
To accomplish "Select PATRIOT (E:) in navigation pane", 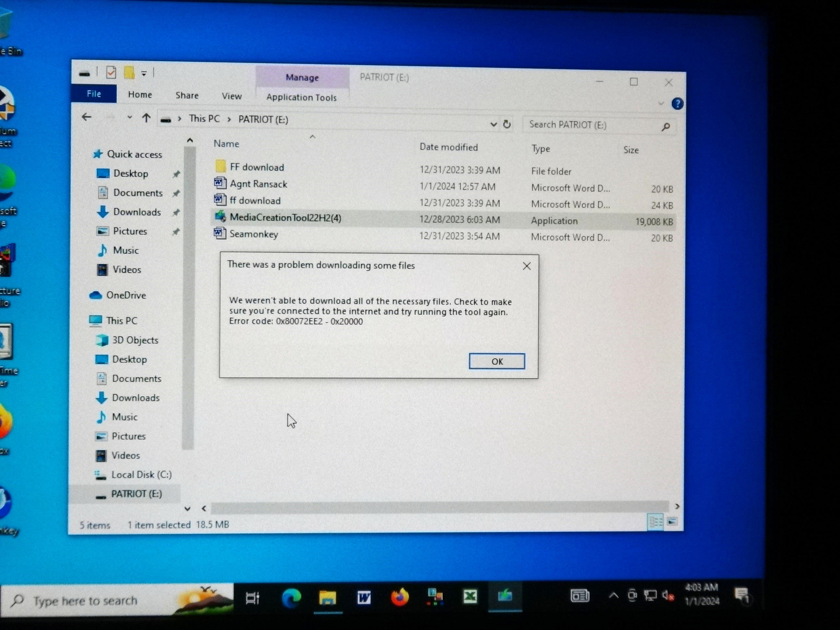I will 136,494.
